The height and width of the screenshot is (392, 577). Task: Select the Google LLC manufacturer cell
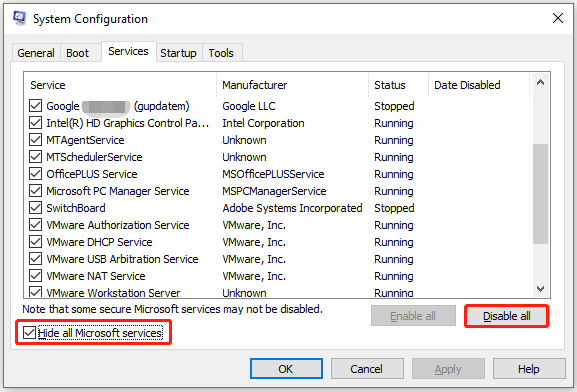pyautogui.click(x=249, y=106)
